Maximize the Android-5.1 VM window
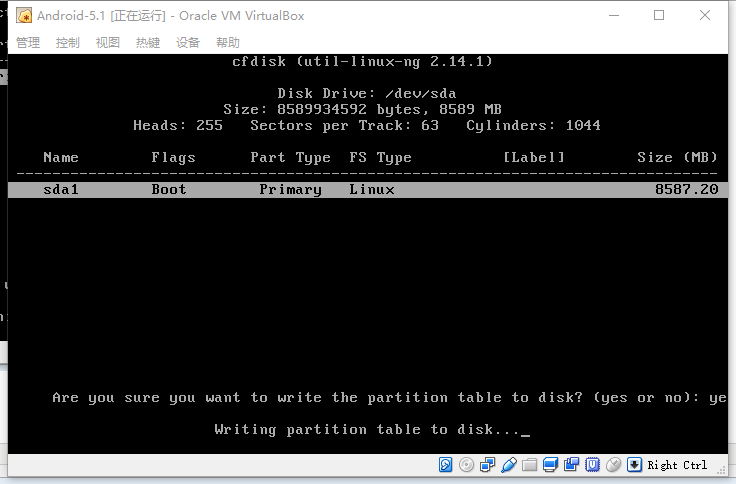This screenshot has height=484, width=736. (x=659, y=15)
